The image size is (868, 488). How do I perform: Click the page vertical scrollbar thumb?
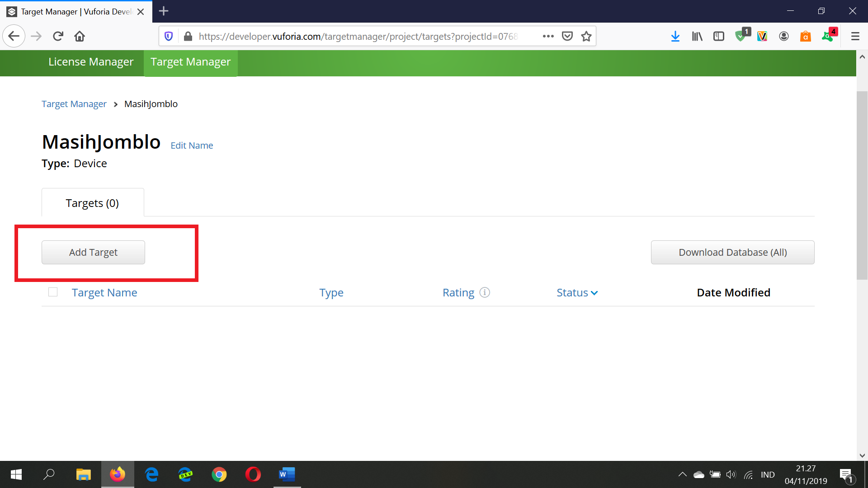point(862,185)
